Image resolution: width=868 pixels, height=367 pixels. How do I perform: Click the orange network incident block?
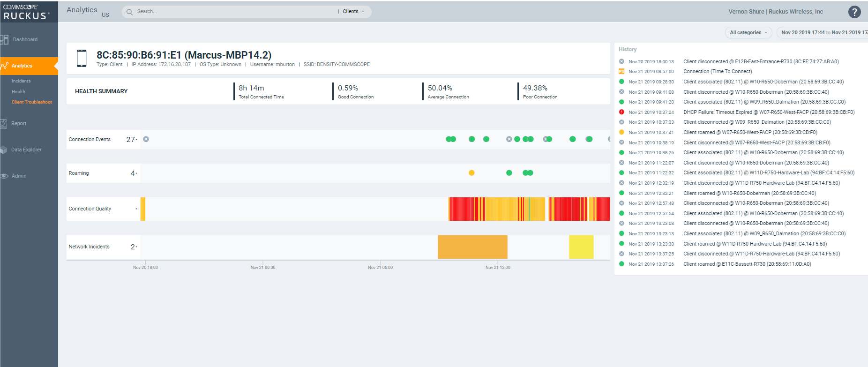click(x=472, y=247)
